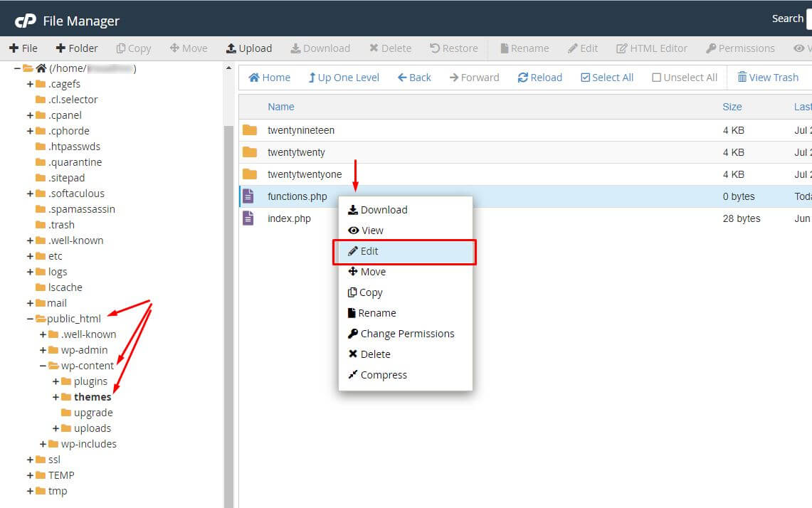812x508 pixels.
Task: Collapse the public_html folder node
Action: (x=30, y=319)
